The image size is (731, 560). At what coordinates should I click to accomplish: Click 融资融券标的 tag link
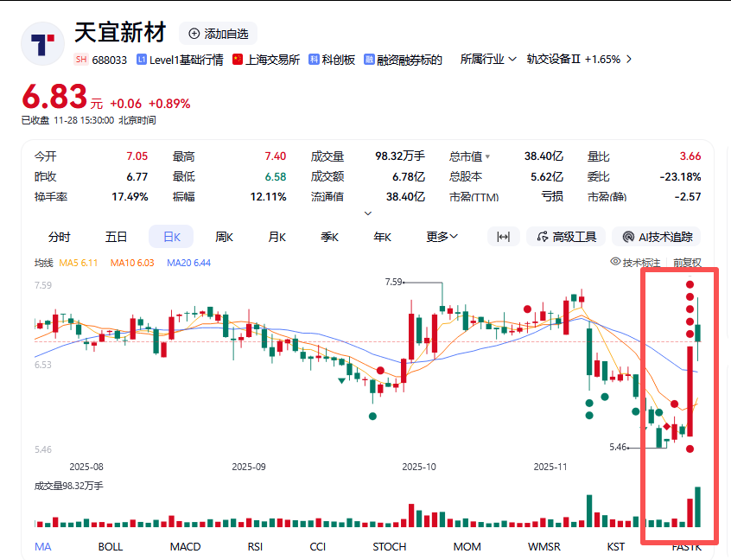[410, 60]
